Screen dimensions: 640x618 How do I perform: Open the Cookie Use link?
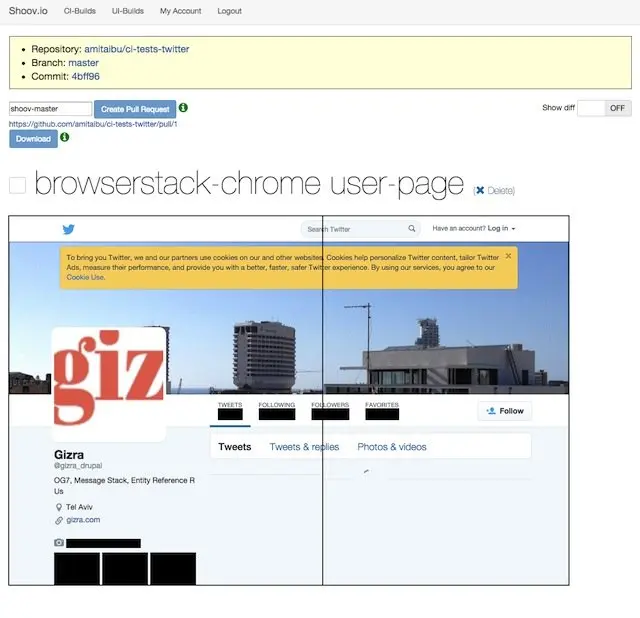pyautogui.click(x=85, y=277)
